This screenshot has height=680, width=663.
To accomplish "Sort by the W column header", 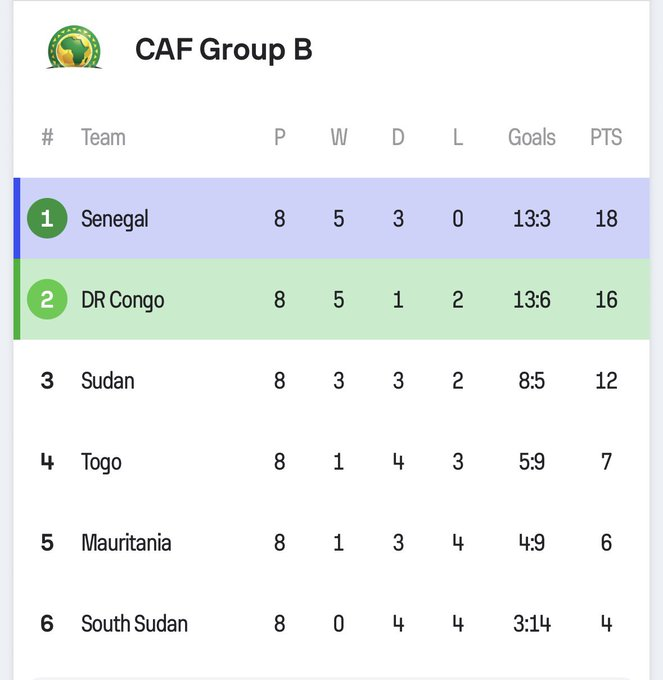I will (x=339, y=137).
